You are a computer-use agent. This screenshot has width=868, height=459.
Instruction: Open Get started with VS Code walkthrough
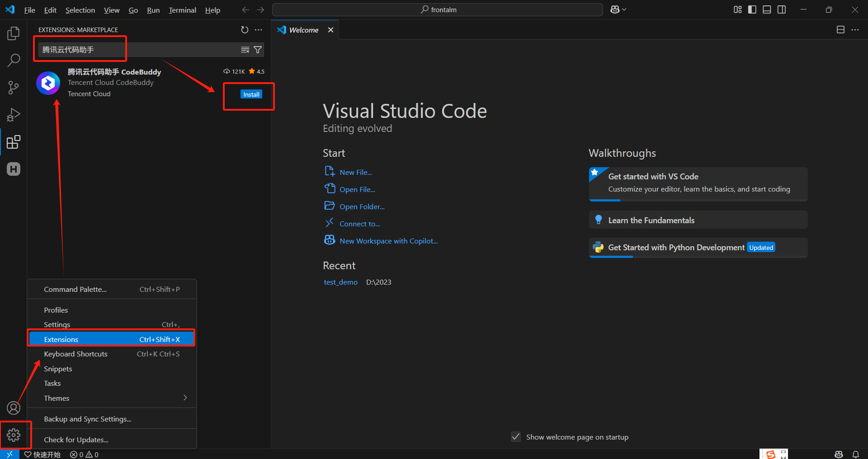coord(698,184)
